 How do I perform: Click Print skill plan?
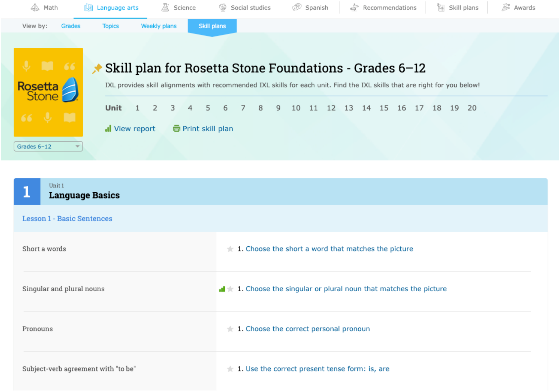[208, 129]
